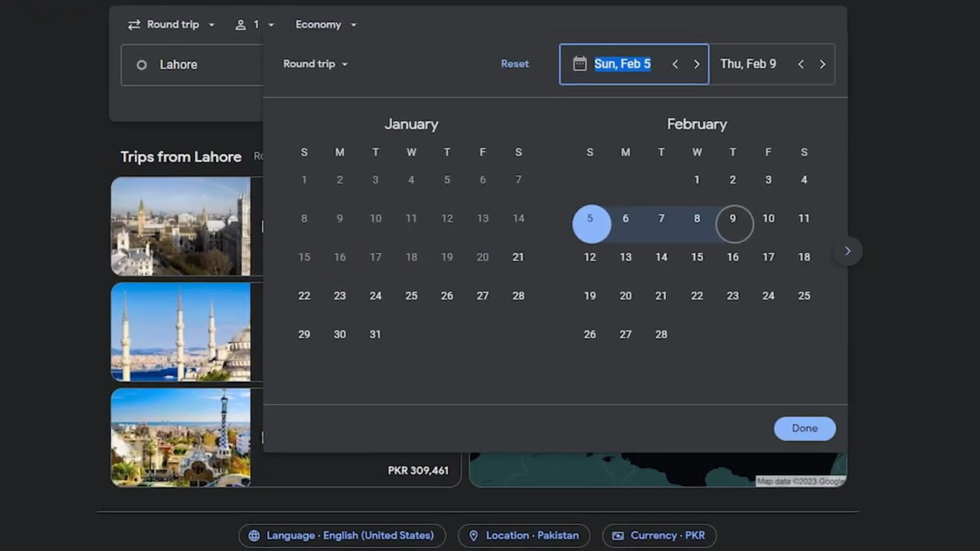
Task: Open the Economy cabin class dropdown
Action: [x=325, y=24]
